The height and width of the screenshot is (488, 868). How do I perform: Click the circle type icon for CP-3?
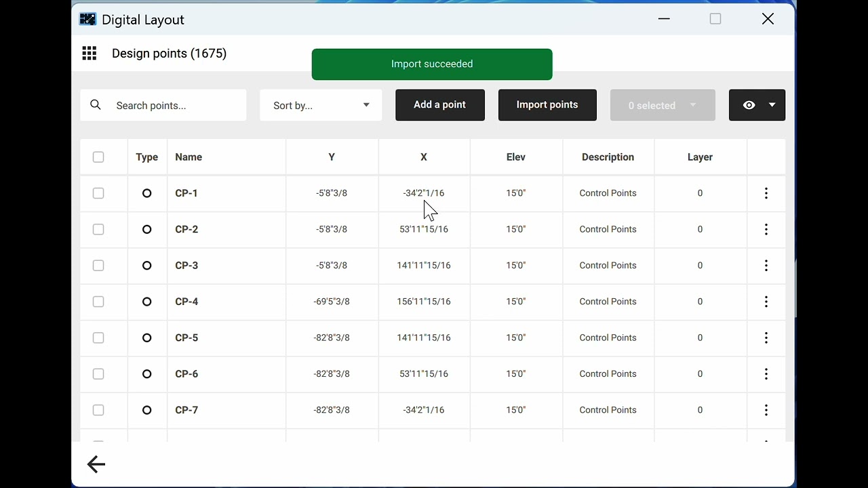146,266
